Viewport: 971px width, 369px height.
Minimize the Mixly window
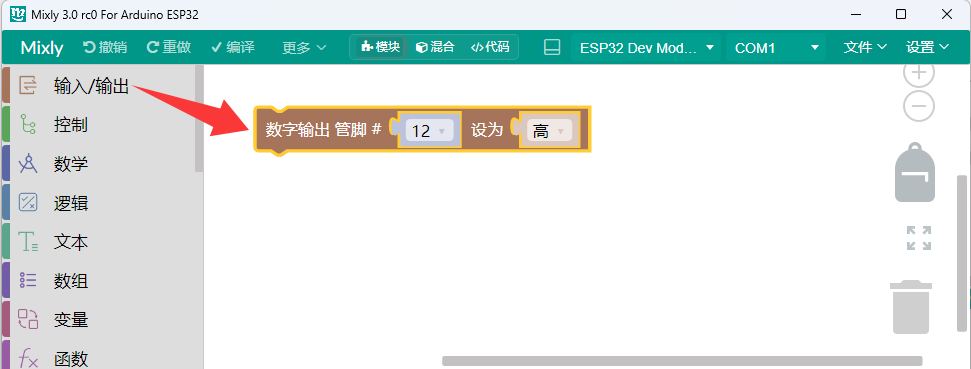point(856,14)
